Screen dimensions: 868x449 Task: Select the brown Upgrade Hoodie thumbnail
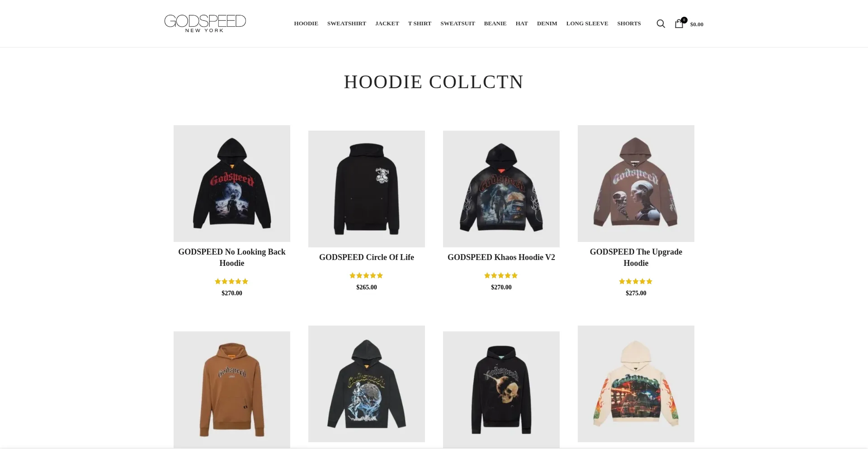click(x=636, y=184)
